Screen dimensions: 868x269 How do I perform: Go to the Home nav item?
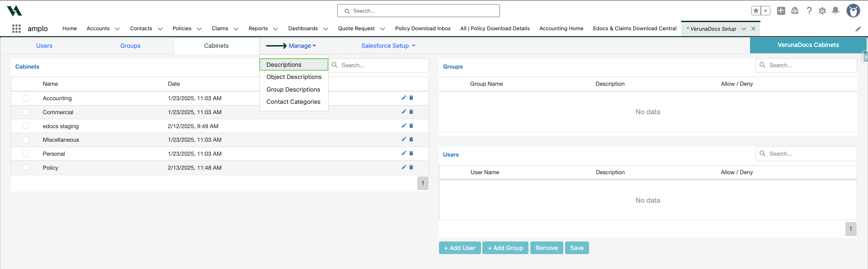[x=70, y=28]
